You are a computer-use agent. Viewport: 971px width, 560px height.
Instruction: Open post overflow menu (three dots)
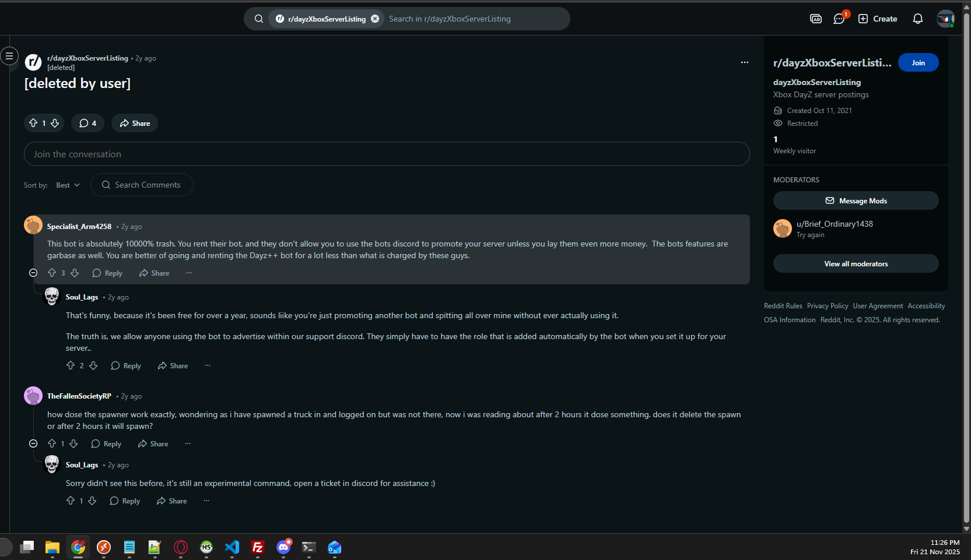[745, 62]
